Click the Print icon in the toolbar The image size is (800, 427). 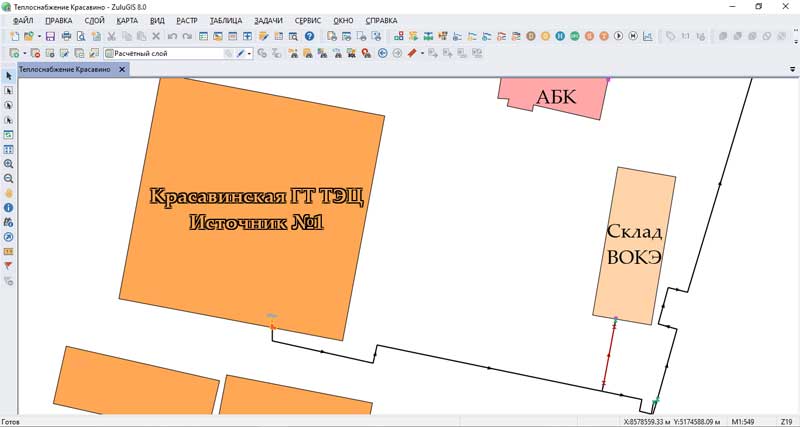click(x=66, y=37)
